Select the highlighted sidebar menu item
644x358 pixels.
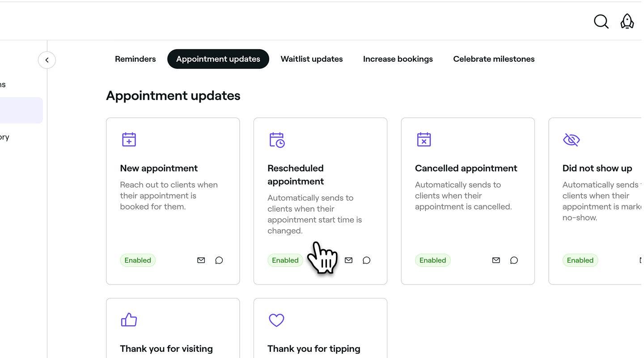(x=21, y=111)
